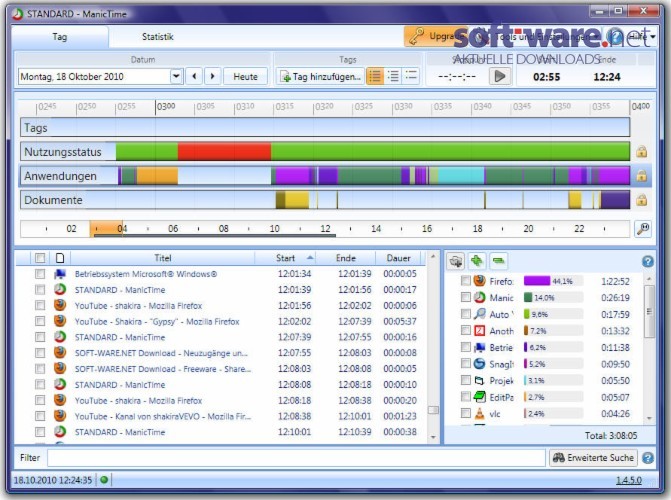Click the Heute button

coord(245,77)
